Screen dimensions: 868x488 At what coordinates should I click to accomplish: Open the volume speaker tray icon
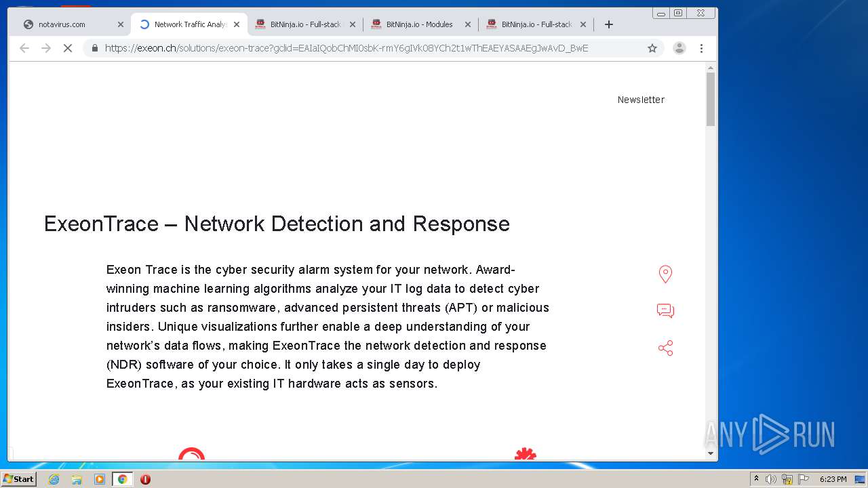pos(771,479)
